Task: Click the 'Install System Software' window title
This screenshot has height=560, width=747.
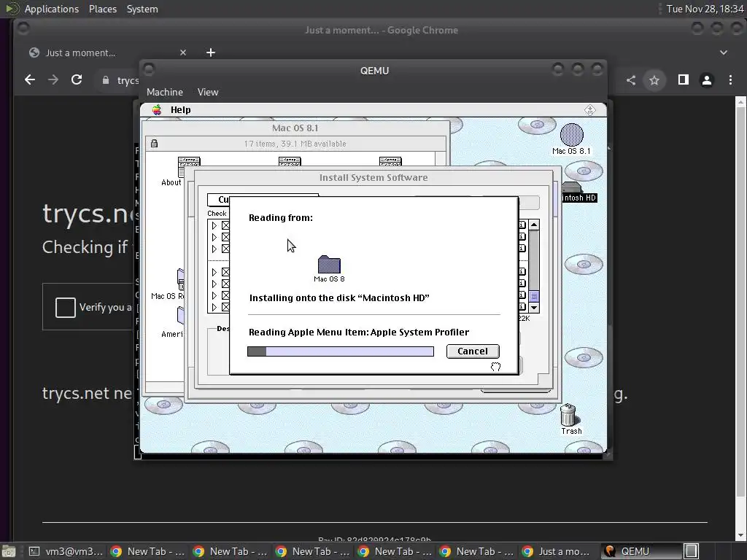Action: pyautogui.click(x=373, y=177)
